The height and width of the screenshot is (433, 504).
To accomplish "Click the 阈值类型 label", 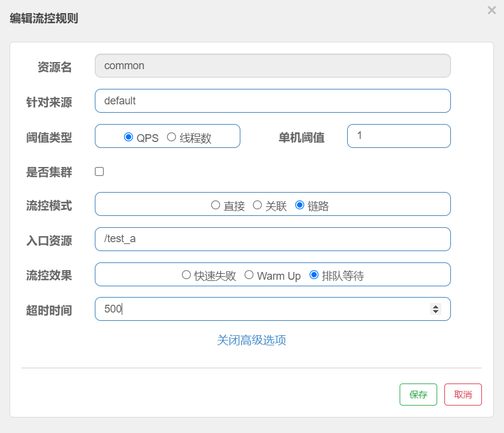I will [49, 138].
